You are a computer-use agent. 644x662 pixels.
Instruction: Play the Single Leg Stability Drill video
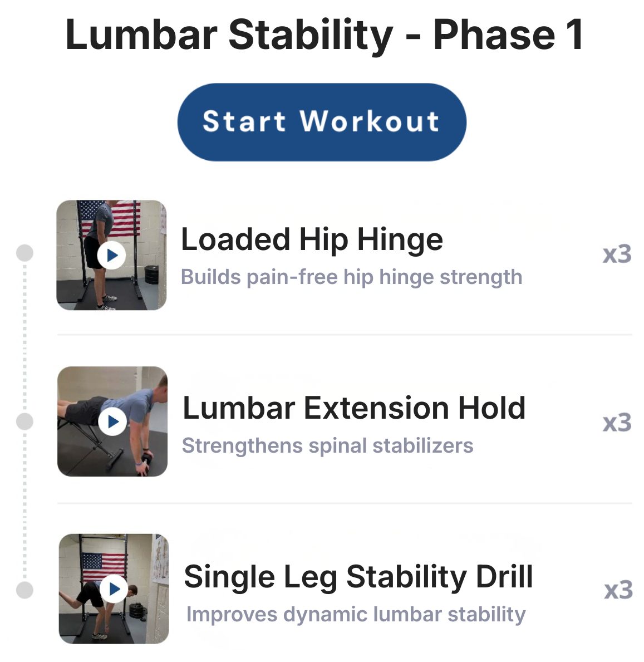[115, 589]
